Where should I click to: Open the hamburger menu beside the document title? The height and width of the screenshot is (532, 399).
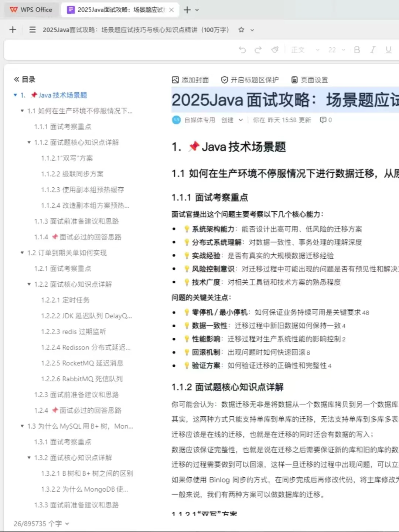(32, 30)
